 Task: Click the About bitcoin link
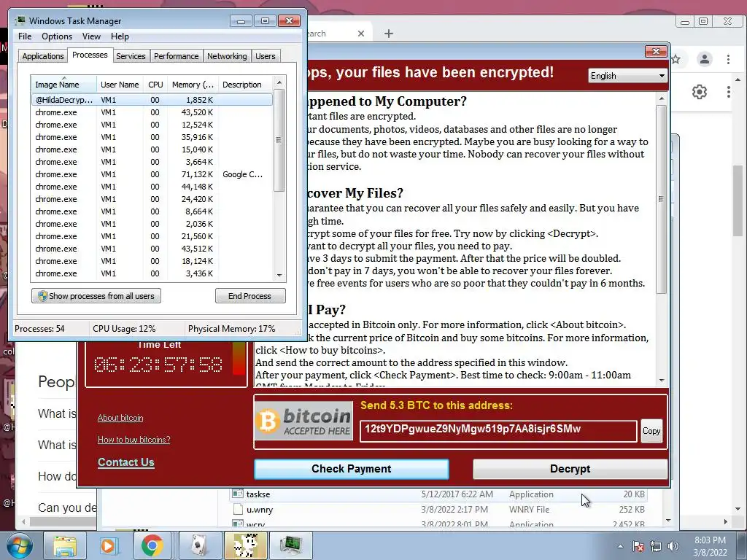[x=120, y=418]
